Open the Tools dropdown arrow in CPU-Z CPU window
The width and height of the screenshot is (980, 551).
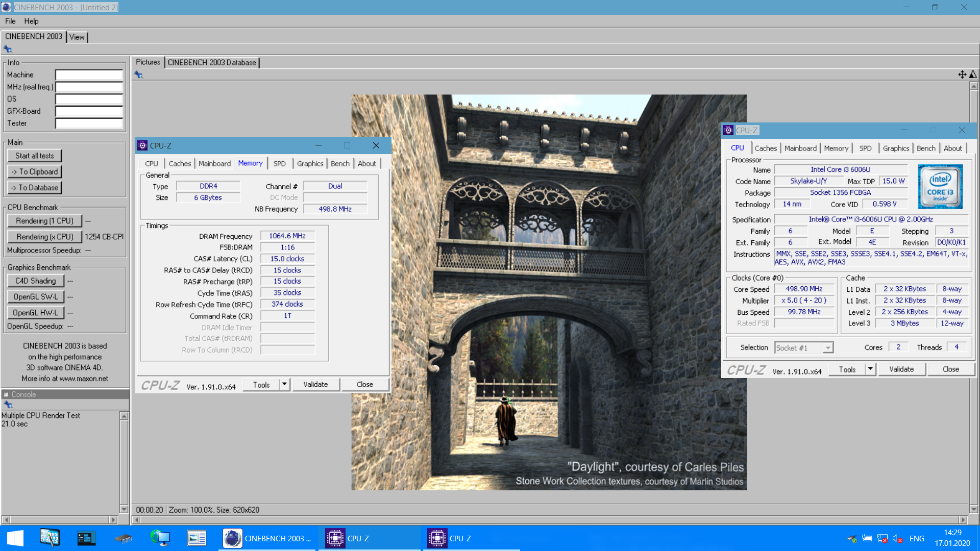870,369
